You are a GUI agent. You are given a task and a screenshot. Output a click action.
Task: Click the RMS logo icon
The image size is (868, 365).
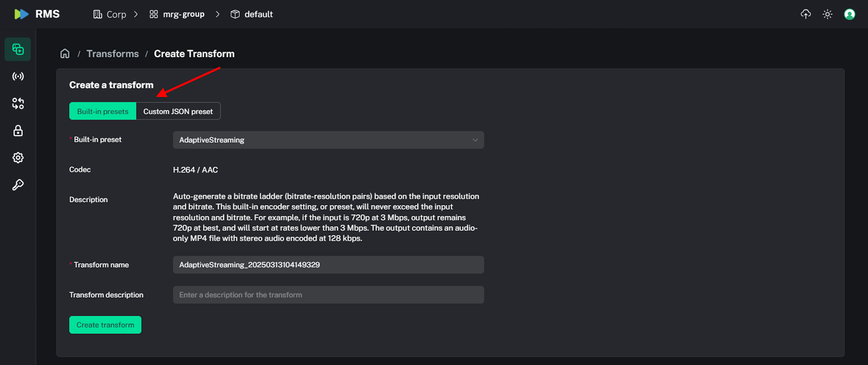click(x=21, y=14)
